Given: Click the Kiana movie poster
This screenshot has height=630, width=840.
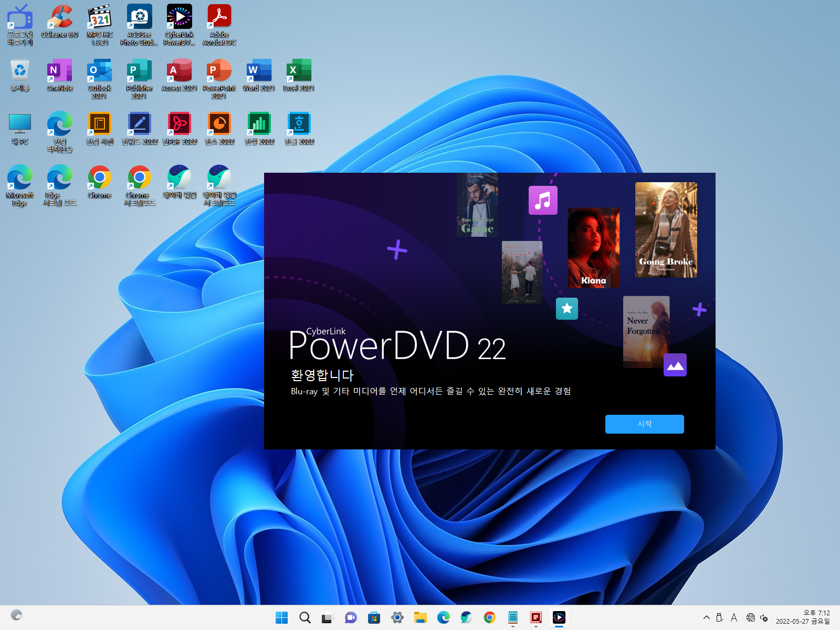Looking at the screenshot, I should [594, 248].
